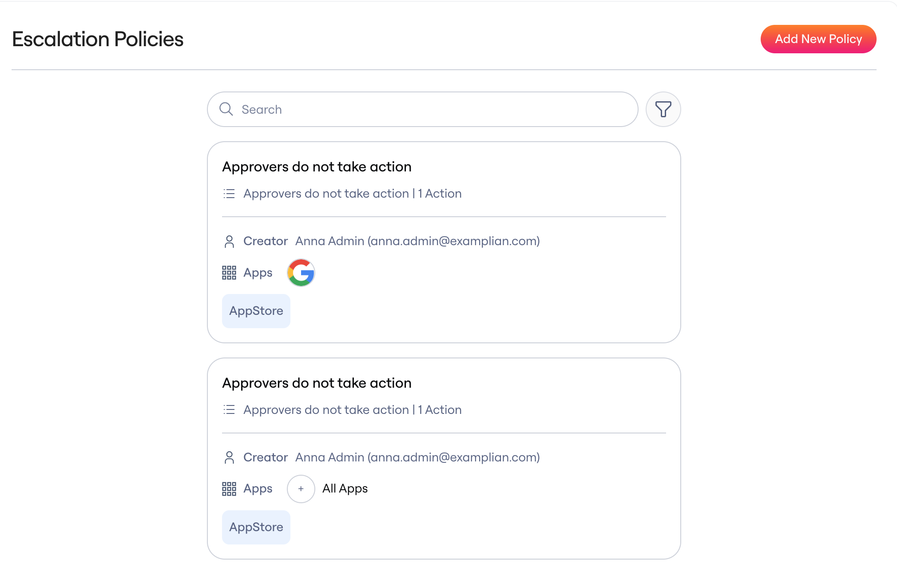Click Add New Policy button
The height and width of the screenshot is (588, 897).
pyautogui.click(x=818, y=39)
